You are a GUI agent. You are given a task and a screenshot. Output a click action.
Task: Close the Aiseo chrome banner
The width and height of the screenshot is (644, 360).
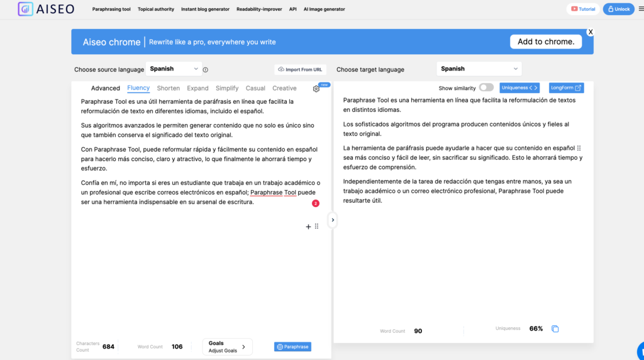point(590,32)
